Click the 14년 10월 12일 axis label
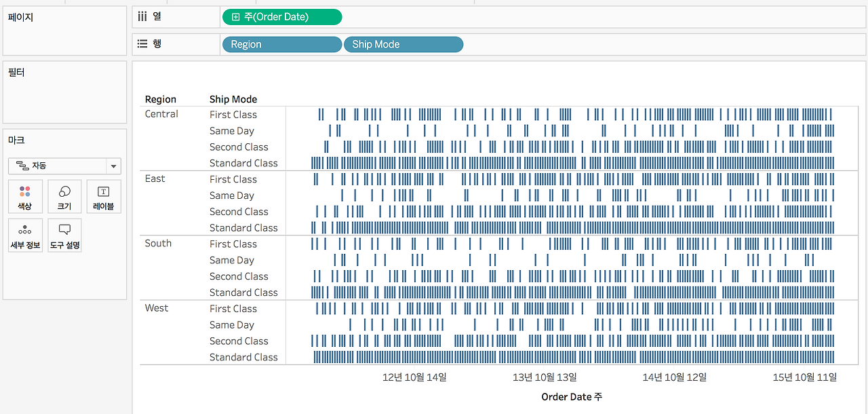The height and width of the screenshot is (414, 868). (675, 377)
